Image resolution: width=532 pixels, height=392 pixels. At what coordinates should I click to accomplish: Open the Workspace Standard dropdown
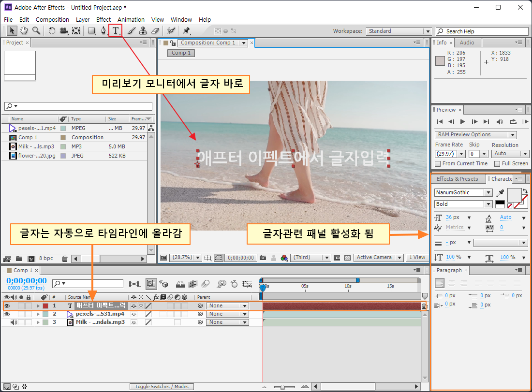click(x=399, y=31)
